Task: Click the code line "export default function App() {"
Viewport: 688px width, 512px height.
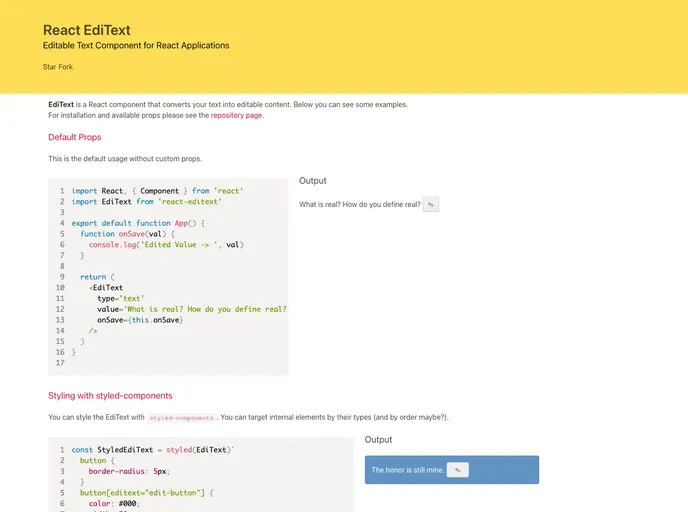Action: pyautogui.click(x=138, y=223)
